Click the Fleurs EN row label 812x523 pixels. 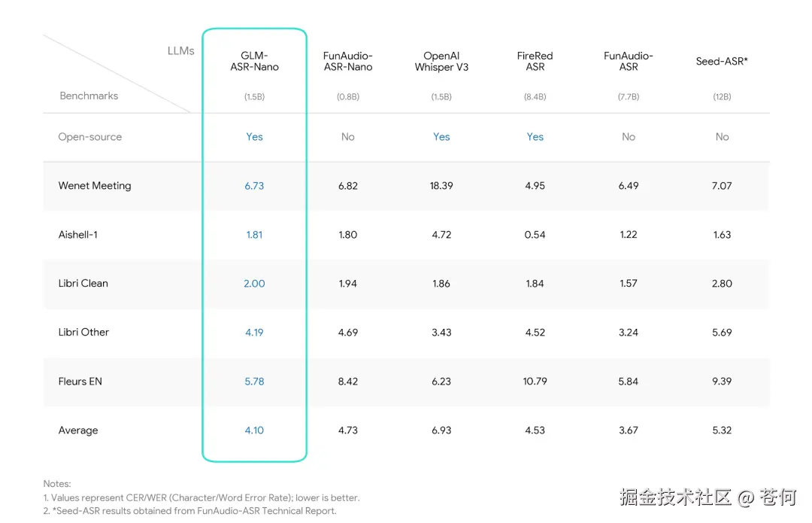click(80, 382)
